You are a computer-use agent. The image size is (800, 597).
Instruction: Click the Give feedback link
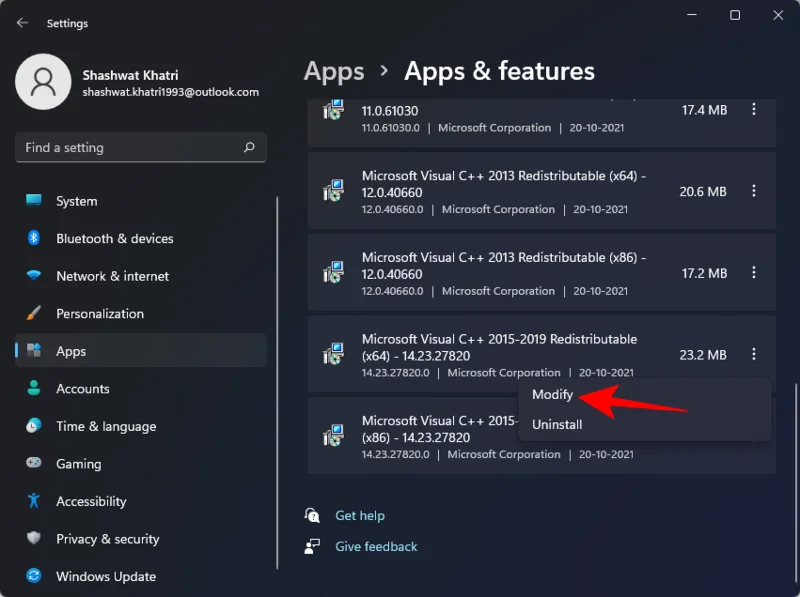pos(375,546)
